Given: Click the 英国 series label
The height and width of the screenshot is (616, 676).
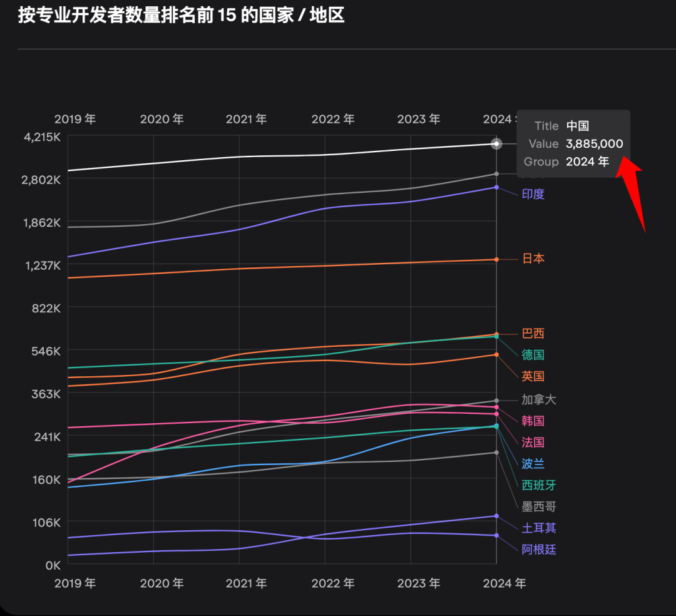Looking at the screenshot, I should [x=533, y=376].
